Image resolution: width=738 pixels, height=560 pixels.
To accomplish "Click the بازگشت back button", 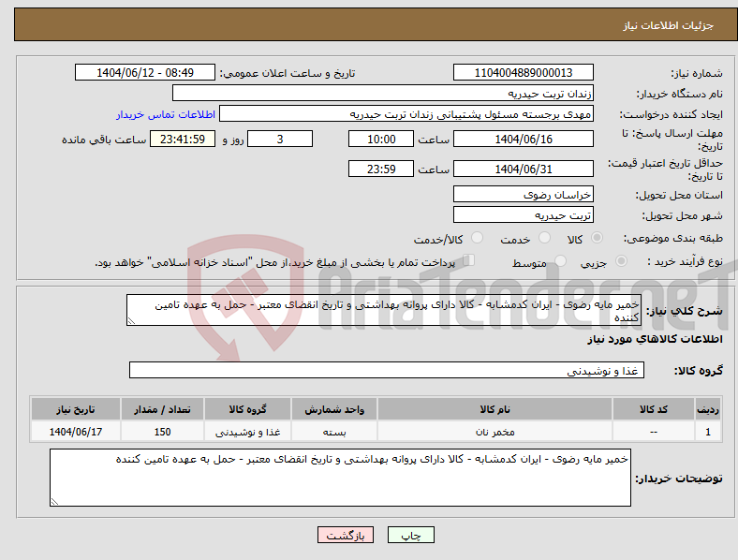I will (346, 535).
